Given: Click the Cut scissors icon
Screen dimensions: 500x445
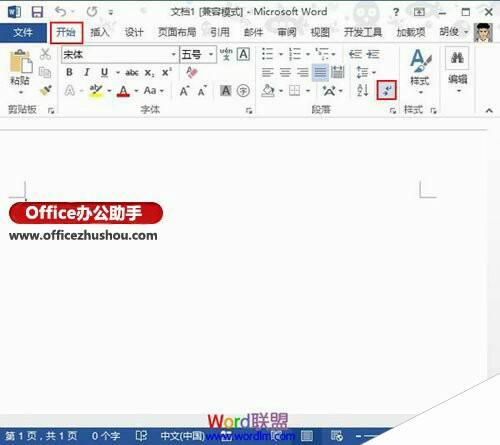Looking at the screenshot, I should [45, 54].
